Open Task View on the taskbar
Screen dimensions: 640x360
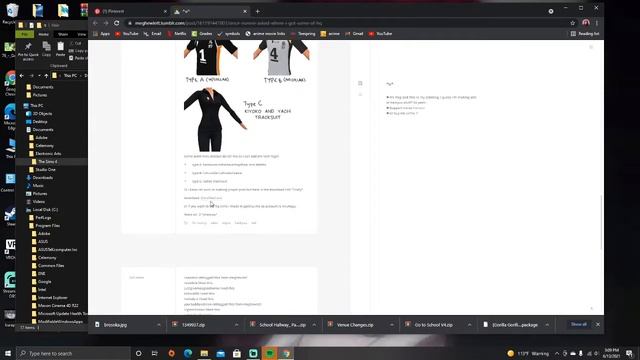tap(155, 353)
